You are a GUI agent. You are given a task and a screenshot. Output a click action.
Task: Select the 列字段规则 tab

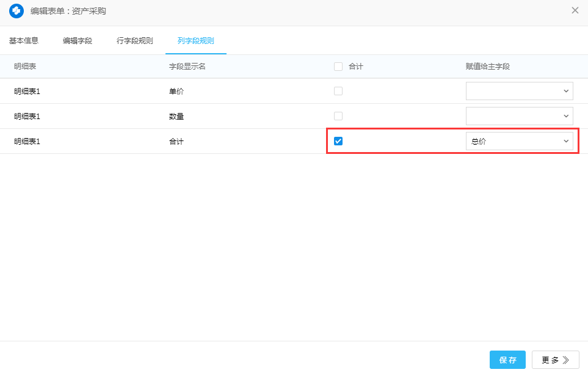196,41
